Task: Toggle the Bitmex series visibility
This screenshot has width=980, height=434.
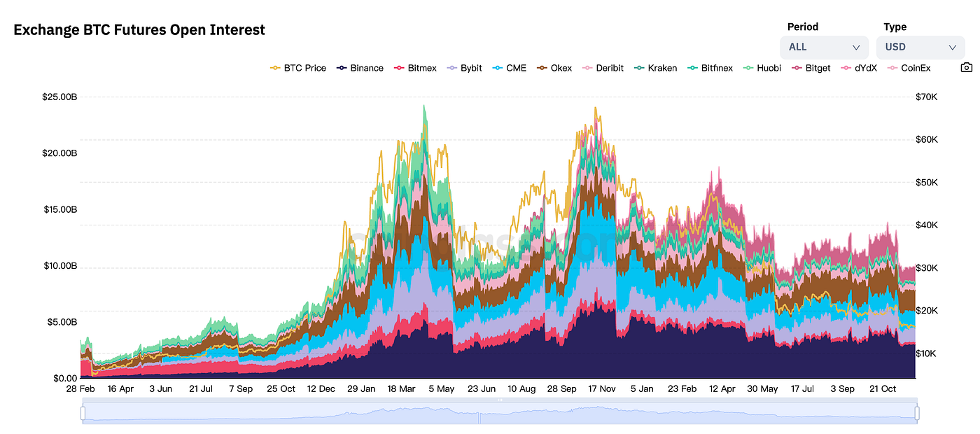Action: pos(415,68)
